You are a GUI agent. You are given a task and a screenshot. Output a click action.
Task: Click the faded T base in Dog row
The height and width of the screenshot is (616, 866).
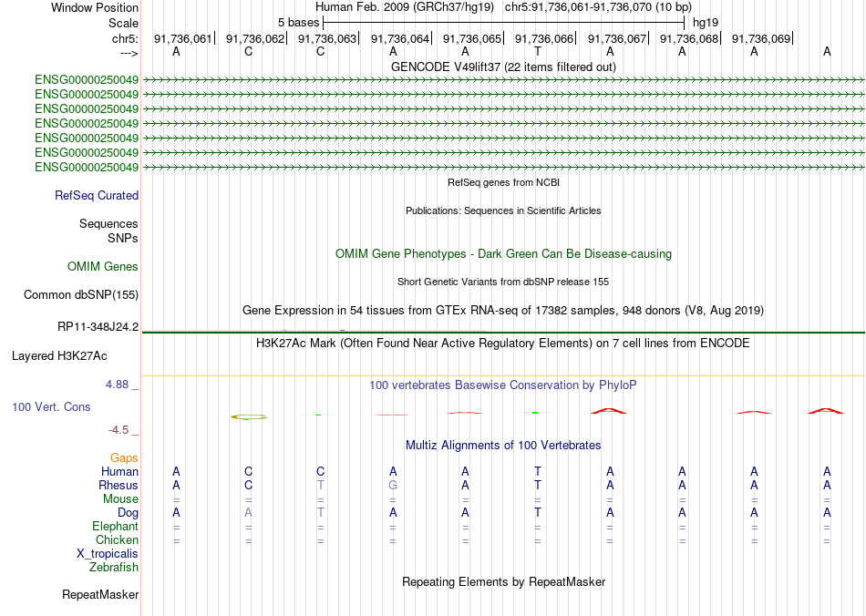320,513
